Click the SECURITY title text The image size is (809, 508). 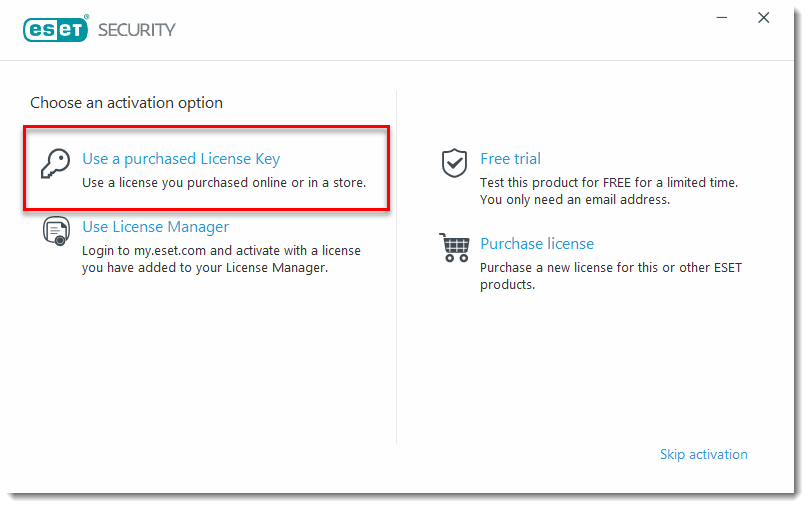pos(136,30)
